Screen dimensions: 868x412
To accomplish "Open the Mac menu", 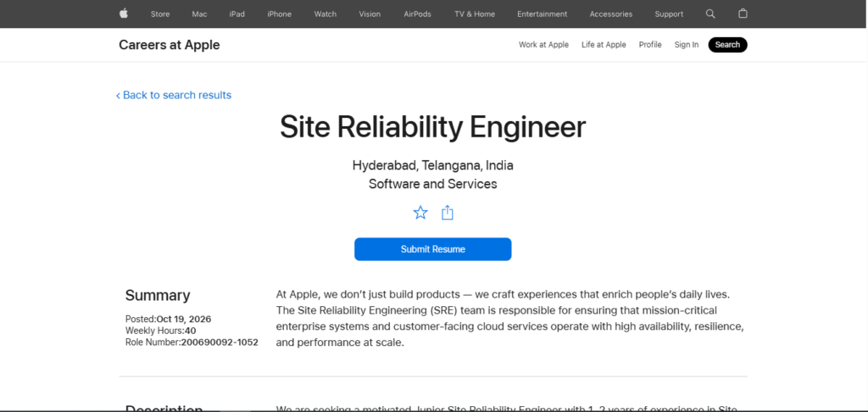I will coord(199,14).
